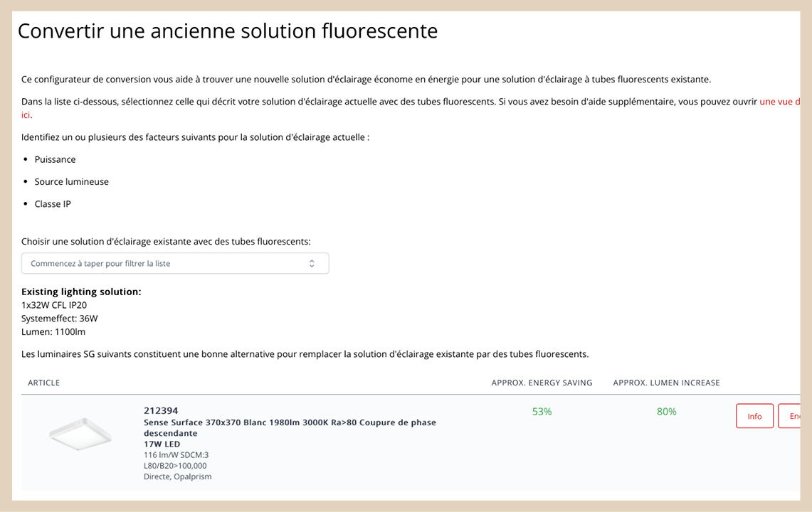Click the Classe IP bullet item

pos(52,204)
